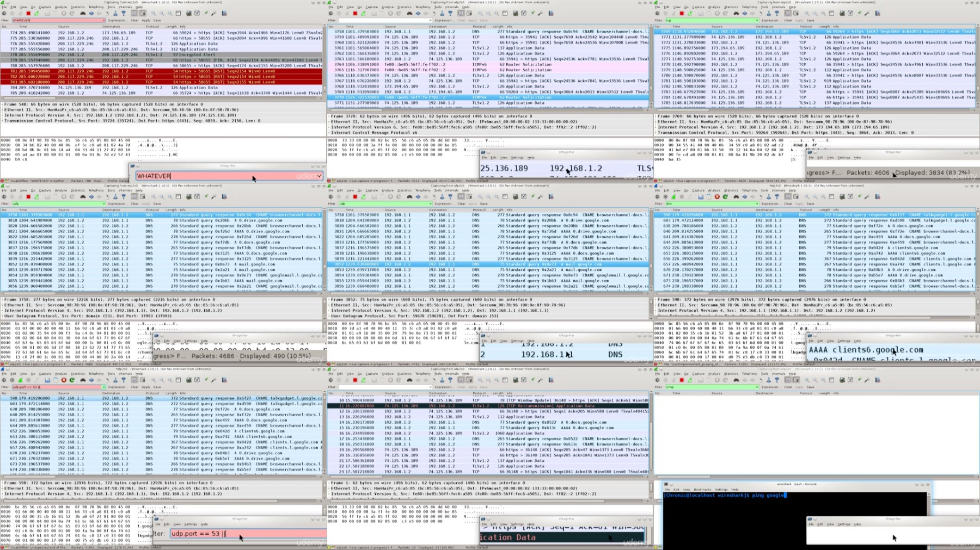This screenshot has height=550, width=980.
Task: Toggle packet colorizing in the WHATEVER-filter window
Action: (x=134, y=14)
